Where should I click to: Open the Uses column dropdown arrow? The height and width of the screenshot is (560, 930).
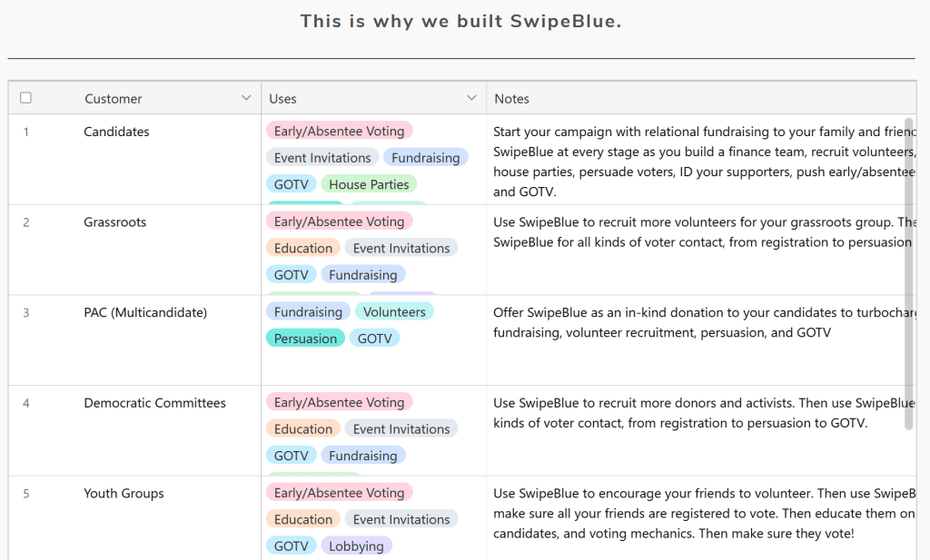click(471, 98)
